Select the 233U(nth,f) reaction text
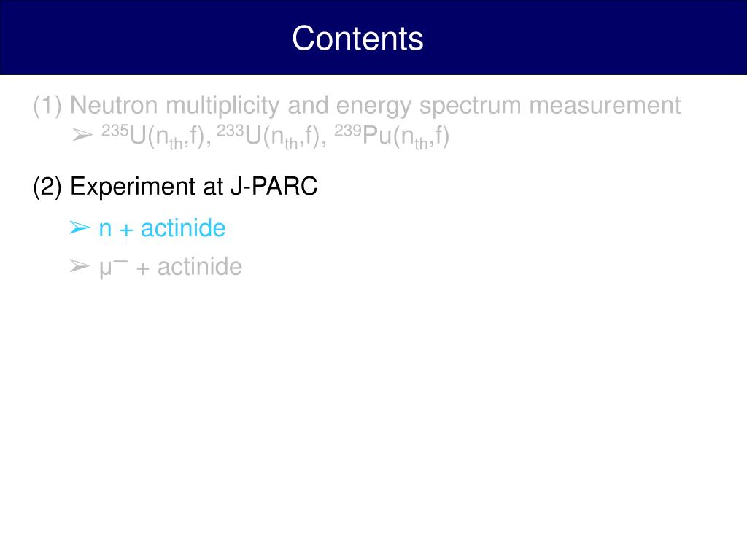747x560 pixels. coord(271,136)
